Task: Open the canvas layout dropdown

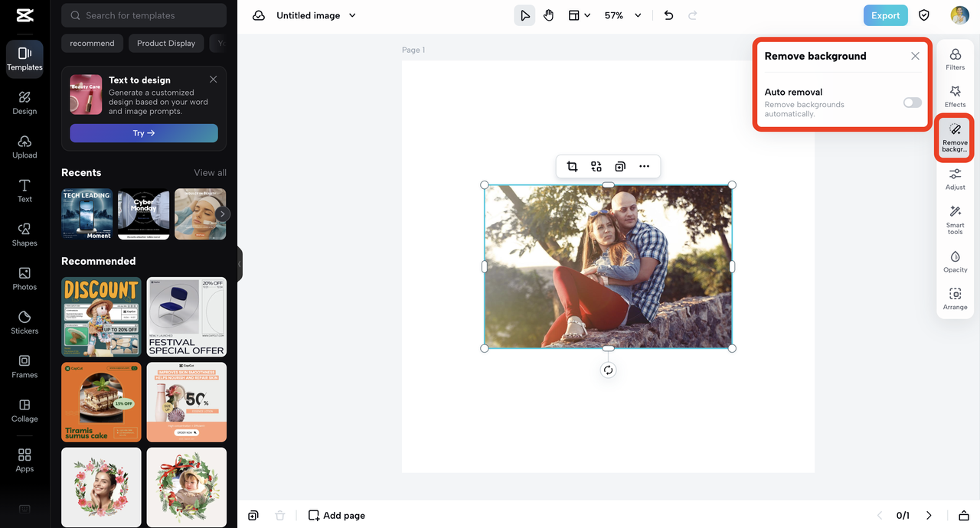Action: point(579,15)
